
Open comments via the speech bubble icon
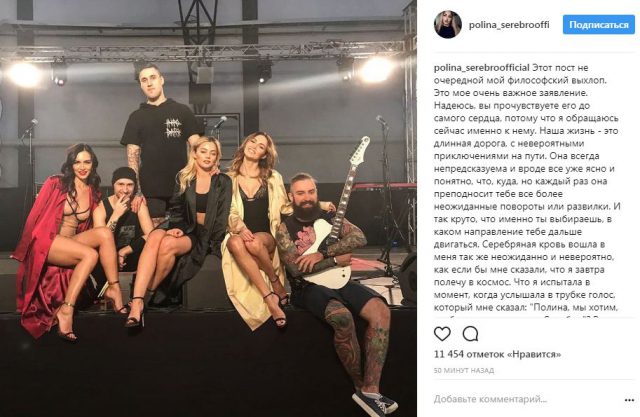pos(470,334)
